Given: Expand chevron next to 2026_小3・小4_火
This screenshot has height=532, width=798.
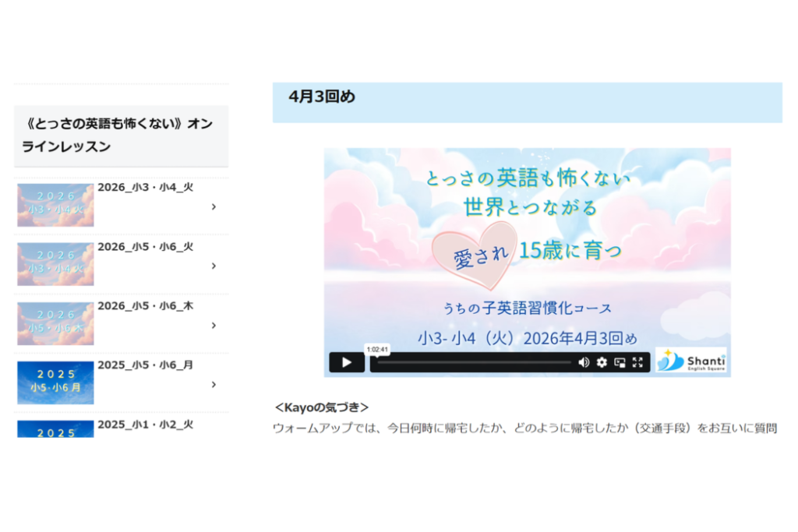Looking at the screenshot, I should coord(214,207).
